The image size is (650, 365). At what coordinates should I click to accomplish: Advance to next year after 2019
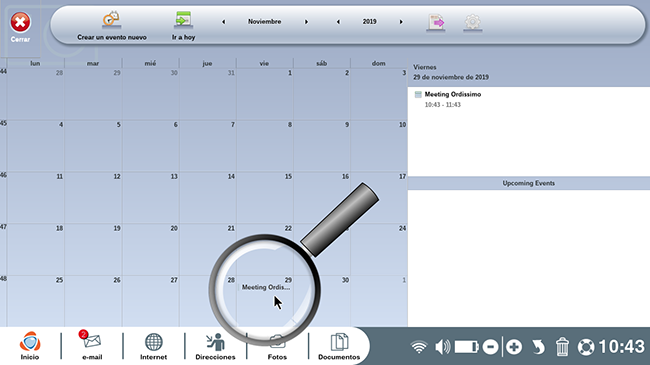click(x=401, y=22)
